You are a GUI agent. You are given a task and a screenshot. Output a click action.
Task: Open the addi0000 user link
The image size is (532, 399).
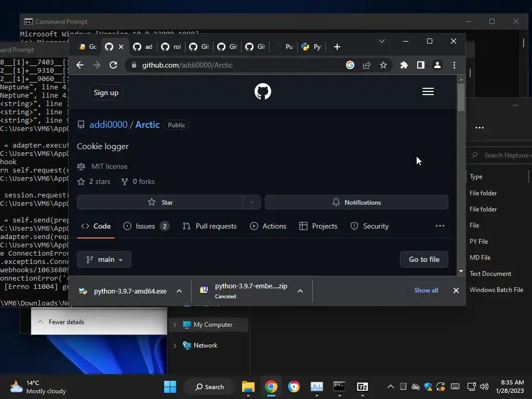pyautogui.click(x=108, y=125)
